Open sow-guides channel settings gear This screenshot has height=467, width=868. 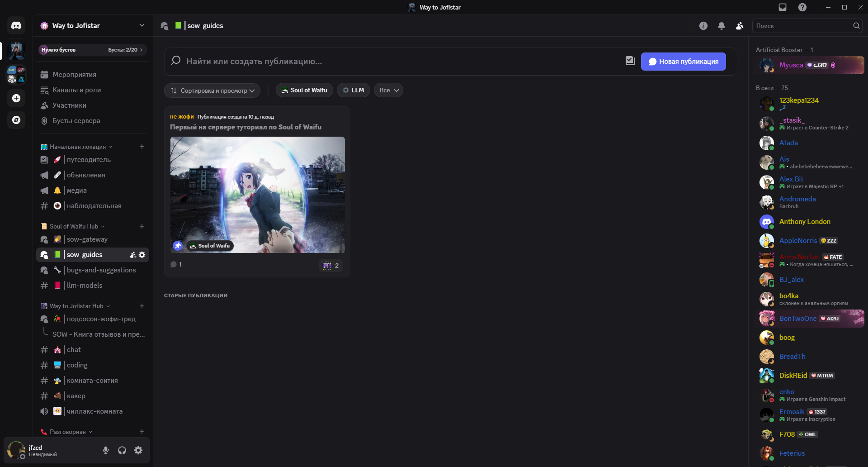[142, 255]
